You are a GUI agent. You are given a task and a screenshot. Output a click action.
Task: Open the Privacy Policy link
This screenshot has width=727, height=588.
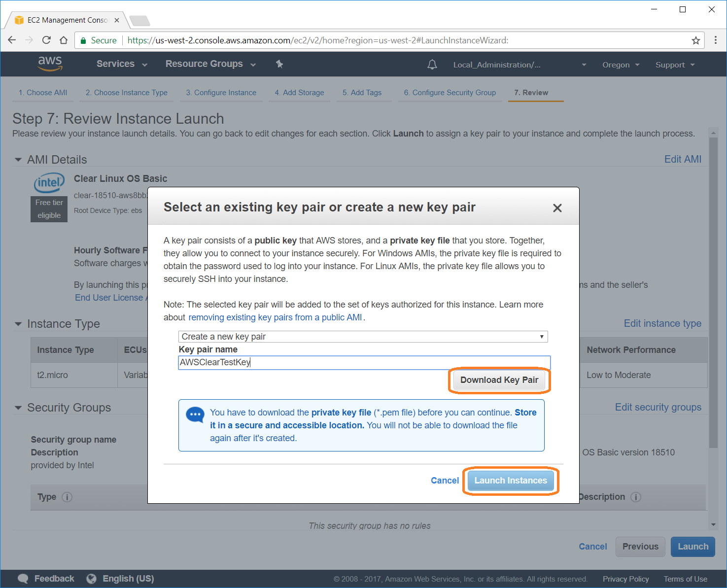(625, 579)
